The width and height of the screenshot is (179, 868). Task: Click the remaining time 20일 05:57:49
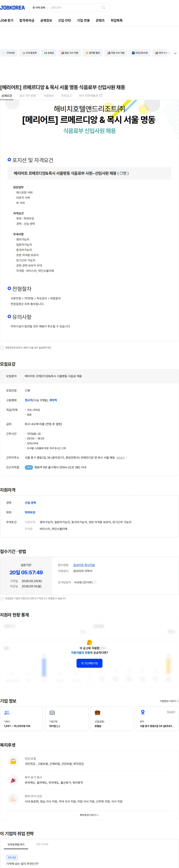[x=26, y=572]
